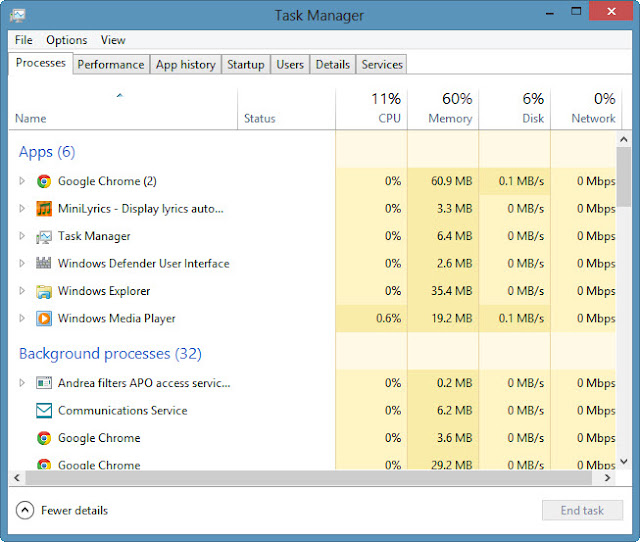Click the vertical scrollbar down arrow
This screenshot has width=640, height=542.
click(x=624, y=462)
